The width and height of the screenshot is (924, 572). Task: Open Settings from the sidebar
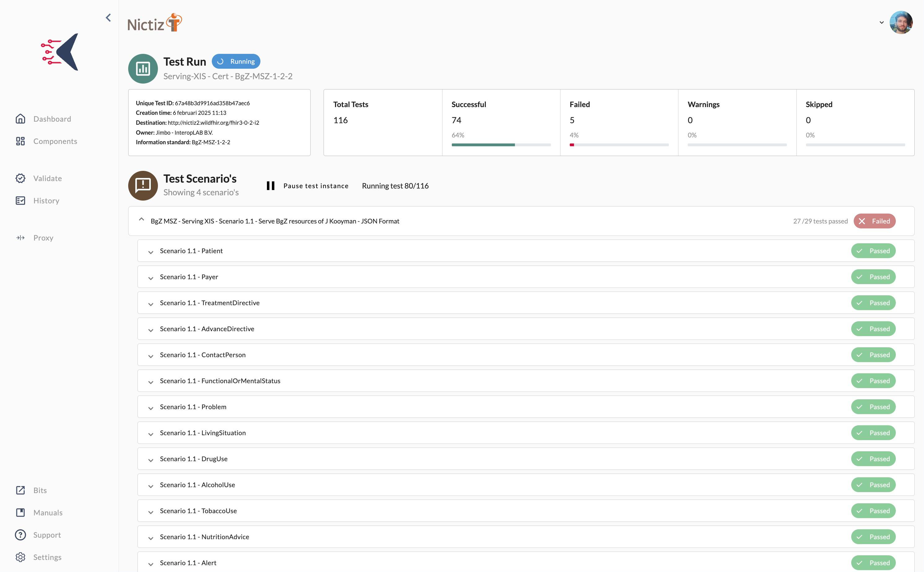pyautogui.click(x=47, y=557)
